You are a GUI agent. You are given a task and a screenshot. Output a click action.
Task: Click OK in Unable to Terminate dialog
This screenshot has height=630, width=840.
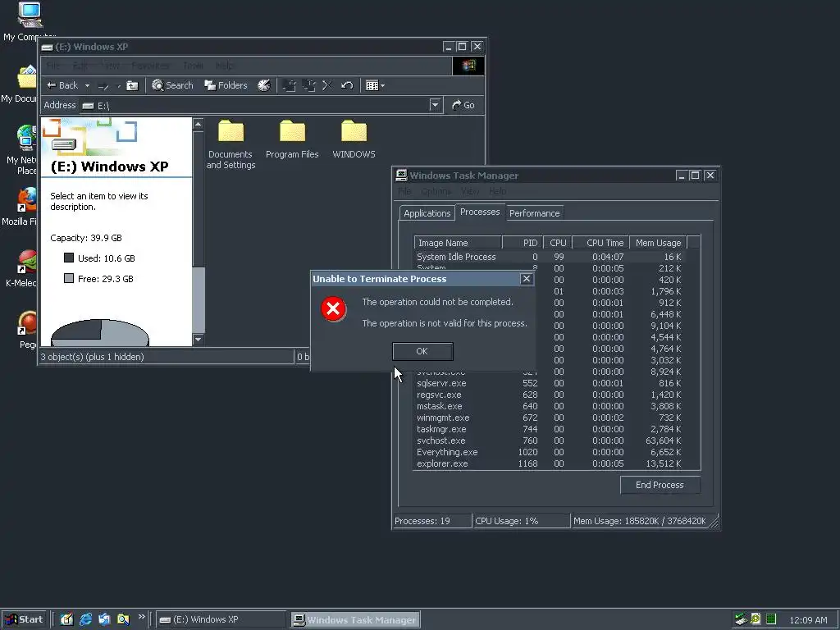point(422,351)
